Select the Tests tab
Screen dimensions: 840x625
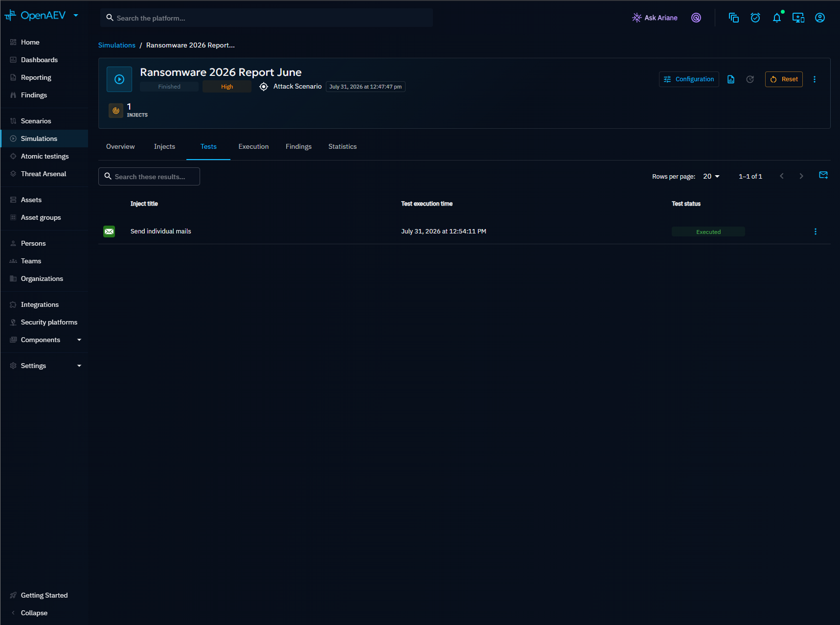click(x=208, y=146)
